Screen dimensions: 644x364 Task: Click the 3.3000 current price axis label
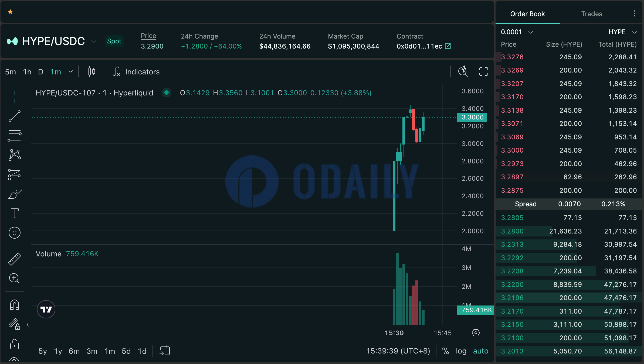pos(472,117)
